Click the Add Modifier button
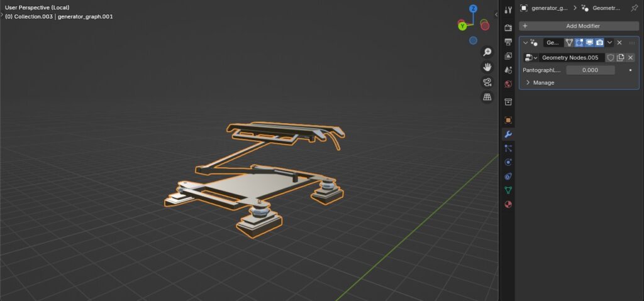The image size is (644, 301). [579, 26]
